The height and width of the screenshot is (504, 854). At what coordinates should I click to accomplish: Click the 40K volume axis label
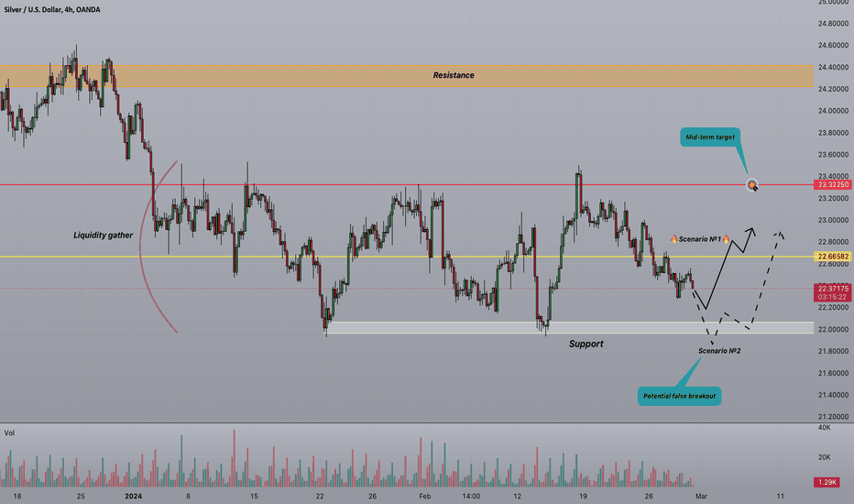824,428
